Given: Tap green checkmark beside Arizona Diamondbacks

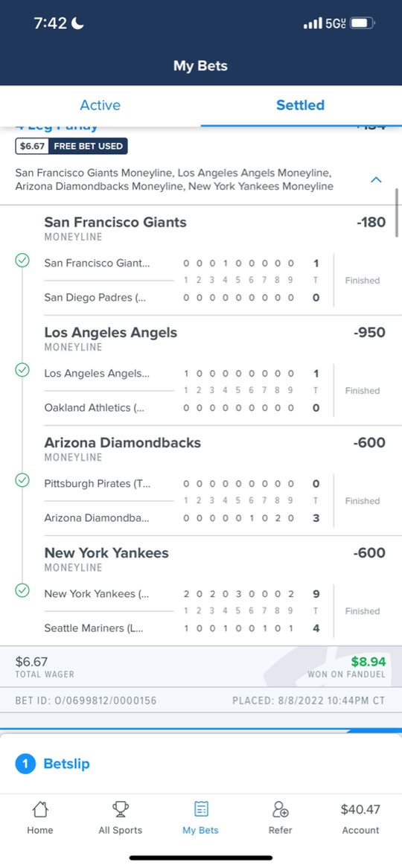Looking at the screenshot, I should [x=22, y=480].
